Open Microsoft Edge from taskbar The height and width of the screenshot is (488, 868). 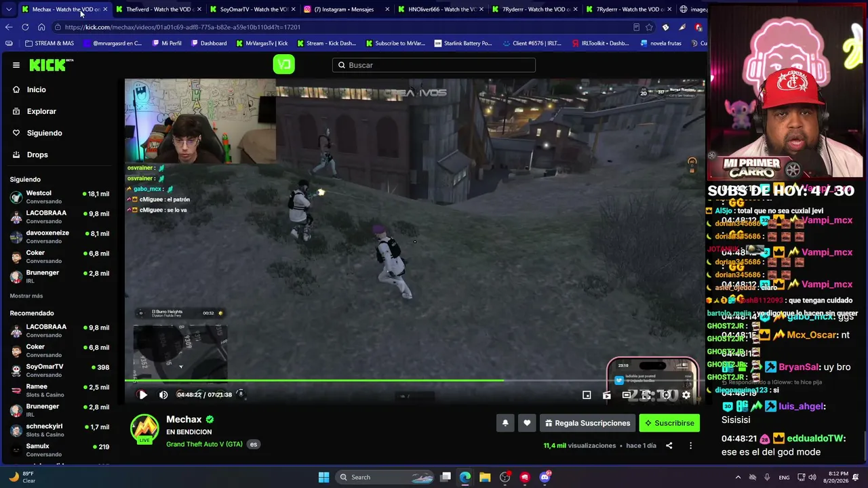(x=465, y=477)
